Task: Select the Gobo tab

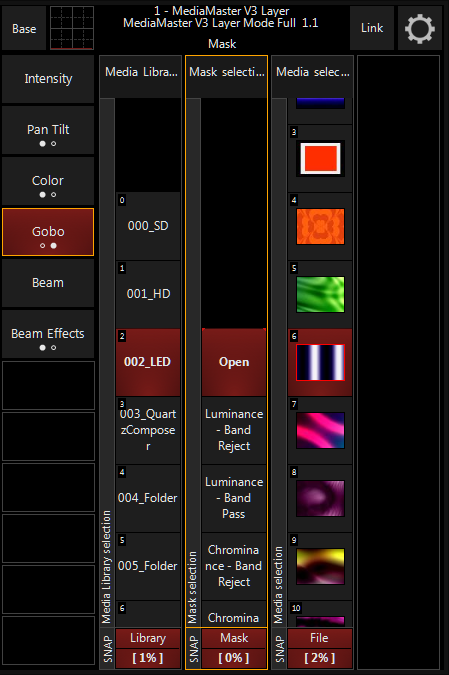Action: 48,232
